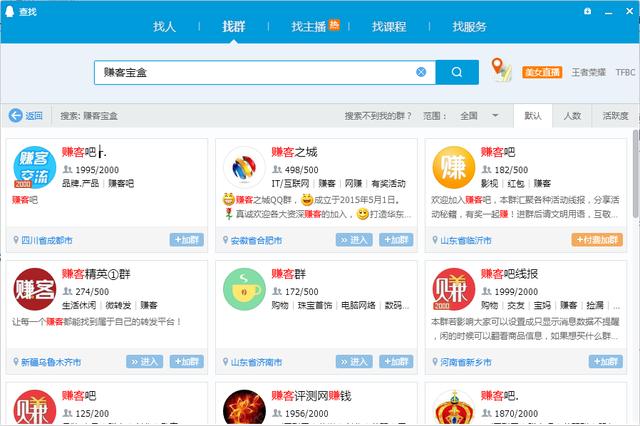Click the 1999/2000 member count
Screen dimensions: 640x426
pyautogui.click(x=516, y=291)
